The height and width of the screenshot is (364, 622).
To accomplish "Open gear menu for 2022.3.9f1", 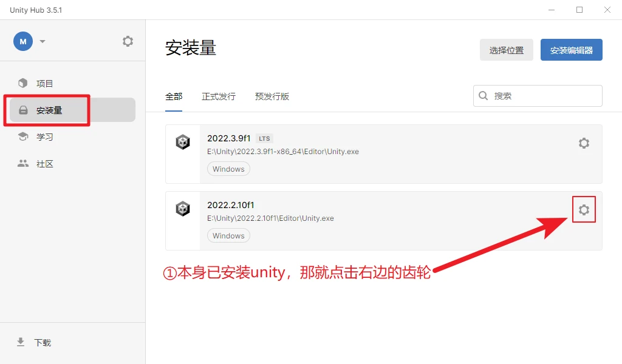I will pos(584,143).
